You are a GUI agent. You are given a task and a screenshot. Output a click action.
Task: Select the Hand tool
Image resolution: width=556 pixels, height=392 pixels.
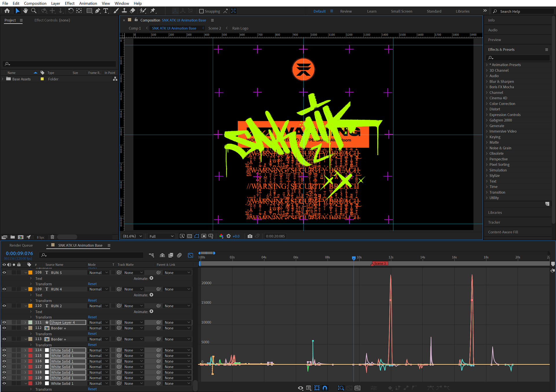pos(25,11)
